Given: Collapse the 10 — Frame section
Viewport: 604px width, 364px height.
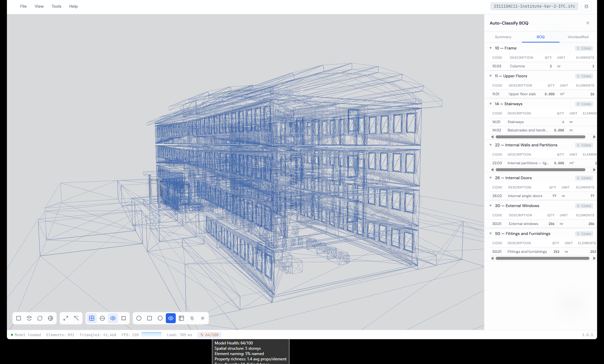Looking at the screenshot, I should pyautogui.click(x=491, y=48).
